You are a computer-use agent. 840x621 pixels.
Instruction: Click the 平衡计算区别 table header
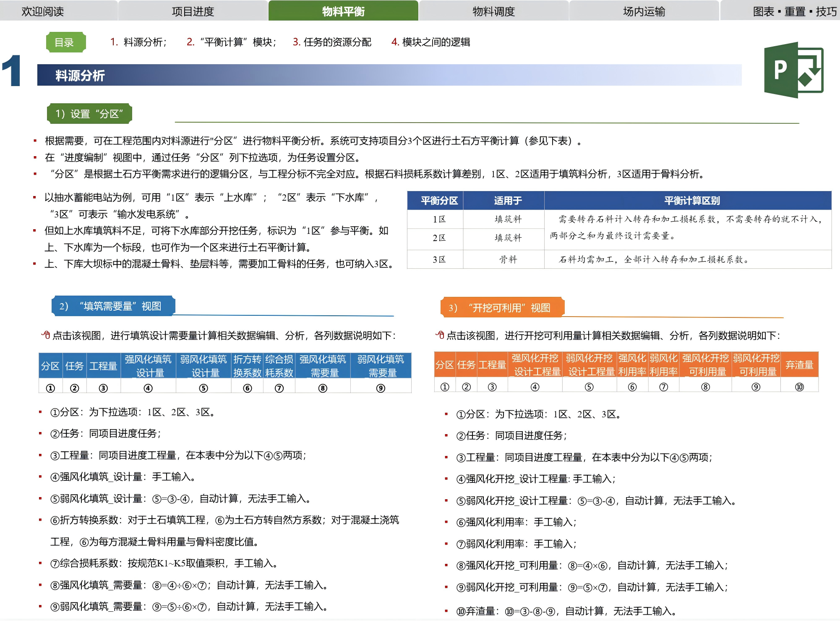691,201
